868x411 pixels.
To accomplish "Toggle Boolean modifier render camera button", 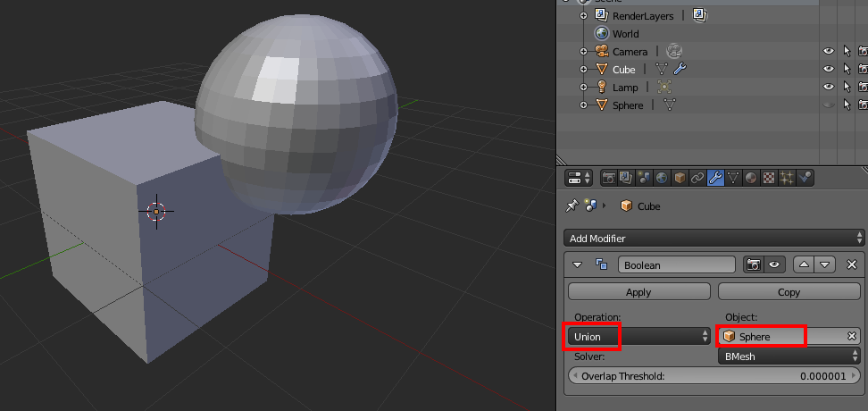I will tap(753, 264).
